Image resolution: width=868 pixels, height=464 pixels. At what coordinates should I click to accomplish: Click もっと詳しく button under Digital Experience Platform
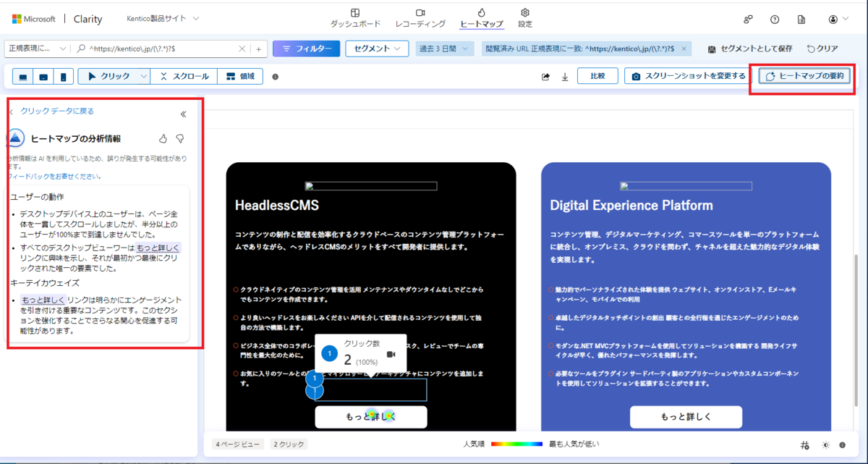(686, 417)
